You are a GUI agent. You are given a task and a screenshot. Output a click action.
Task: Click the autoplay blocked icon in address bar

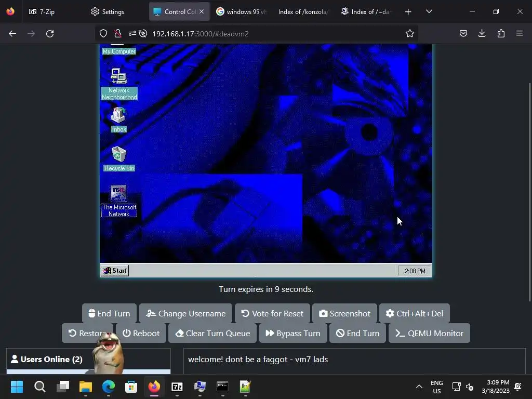tap(143, 34)
